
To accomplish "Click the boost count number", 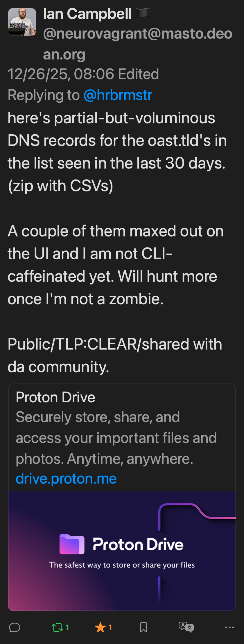I will pyautogui.click(x=67, y=627).
